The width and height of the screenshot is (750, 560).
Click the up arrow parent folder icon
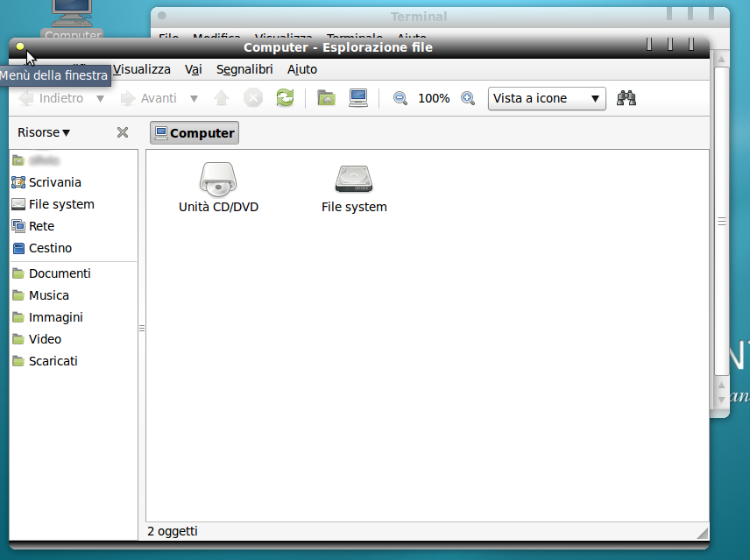(x=222, y=98)
